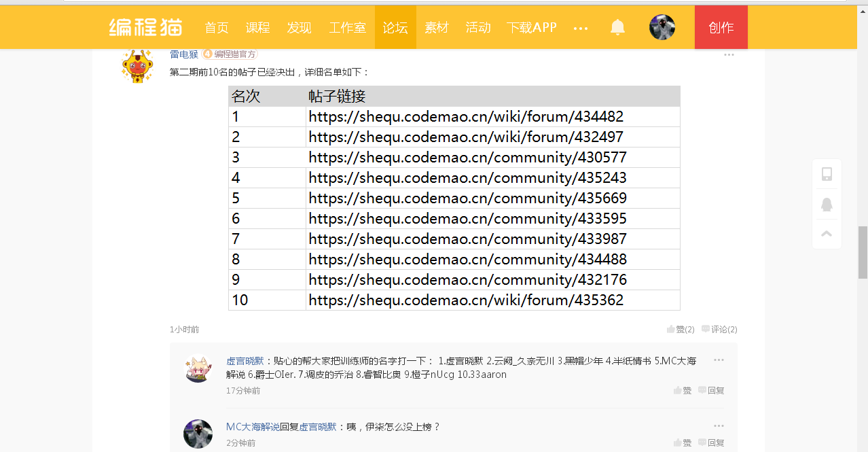
Task: Click the page vertical scrollbar thumb
Action: pyautogui.click(x=863, y=252)
